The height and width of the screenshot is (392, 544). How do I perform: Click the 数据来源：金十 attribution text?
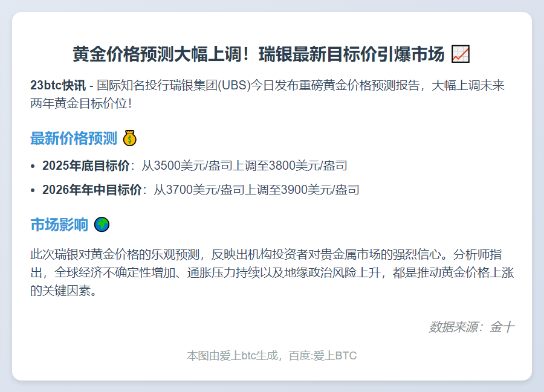(470, 326)
